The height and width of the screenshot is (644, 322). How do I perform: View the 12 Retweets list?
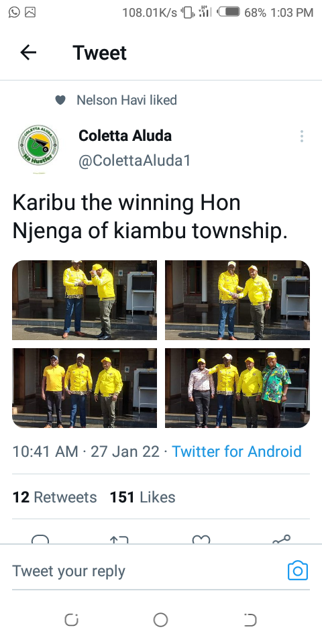[x=54, y=497]
